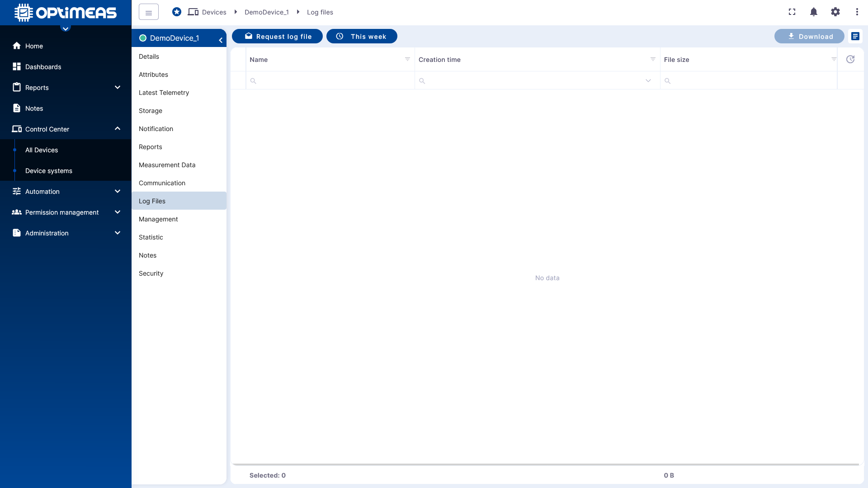Open the column chooser icon beside Download

855,36
